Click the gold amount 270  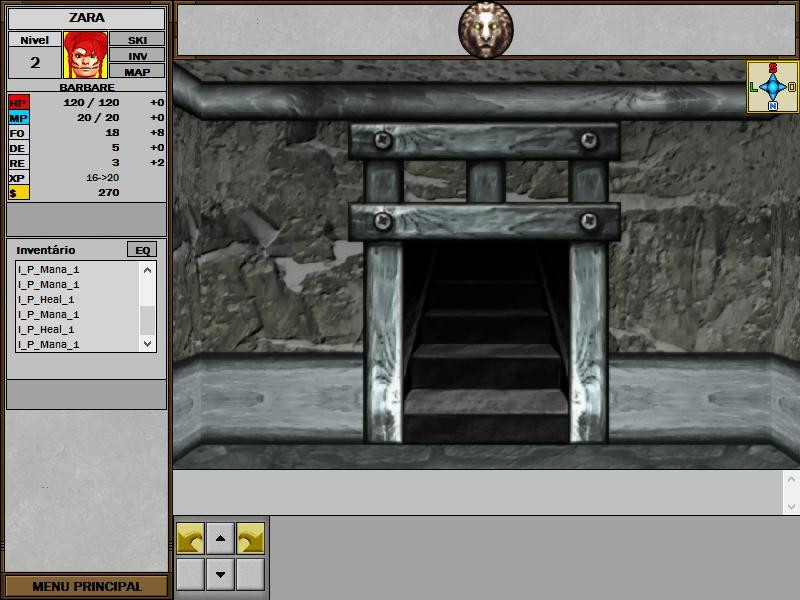click(109, 192)
